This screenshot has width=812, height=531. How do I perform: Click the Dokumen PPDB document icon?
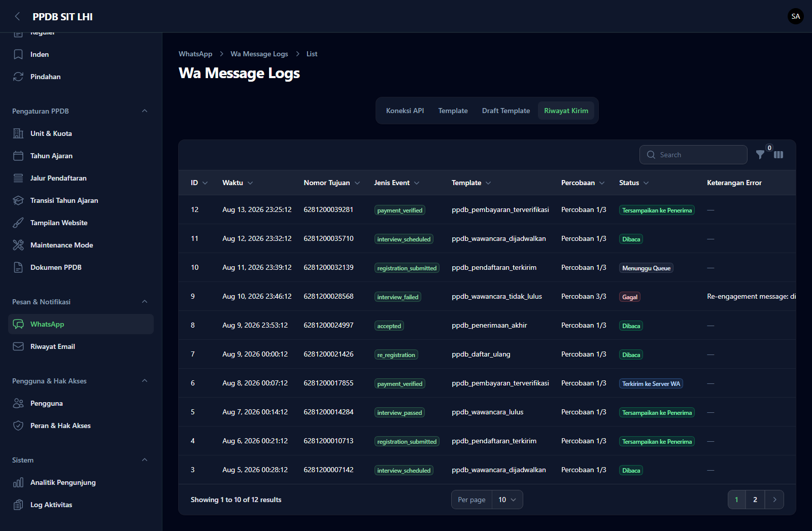18,267
